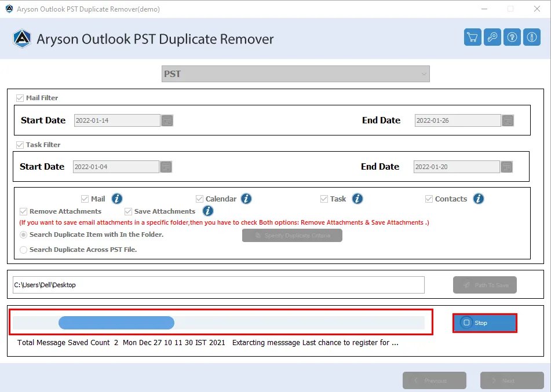This screenshot has height=392, width=551.
Task: Click the Next button
Action: pyautogui.click(x=512, y=380)
